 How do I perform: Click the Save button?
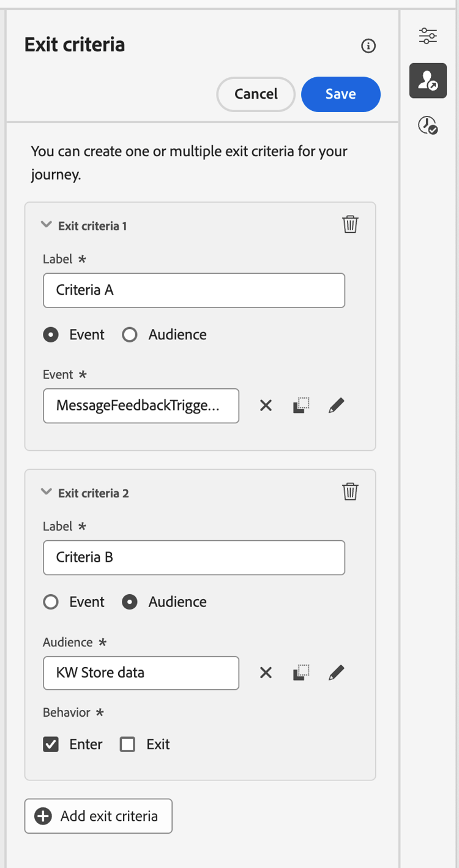click(340, 94)
